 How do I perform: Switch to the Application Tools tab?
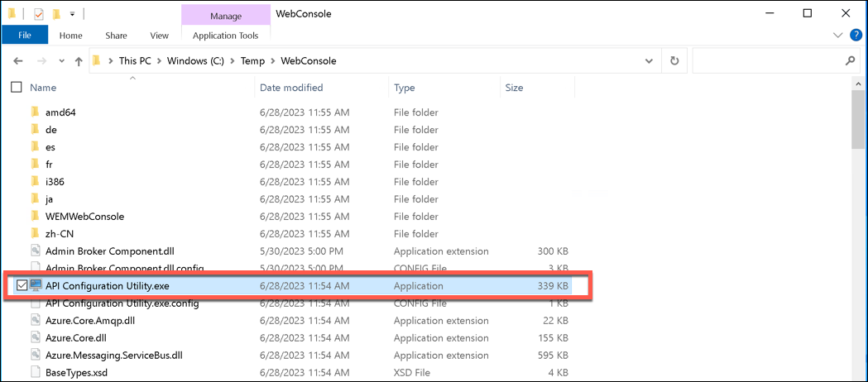(225, 36)
